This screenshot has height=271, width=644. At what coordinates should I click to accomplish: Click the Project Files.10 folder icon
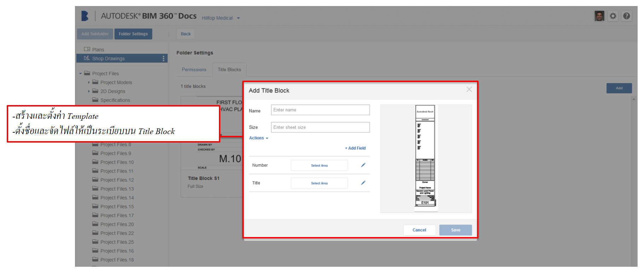[x=95, y=162]
